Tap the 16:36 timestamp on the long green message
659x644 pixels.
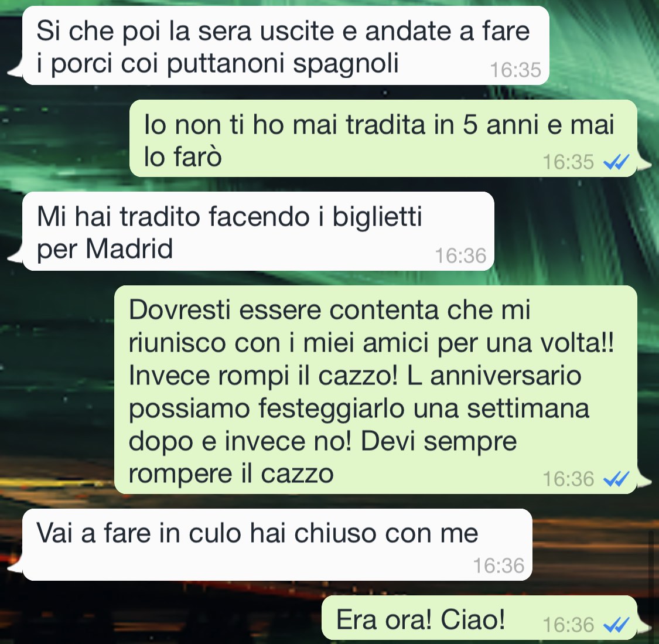coord(568,479)
